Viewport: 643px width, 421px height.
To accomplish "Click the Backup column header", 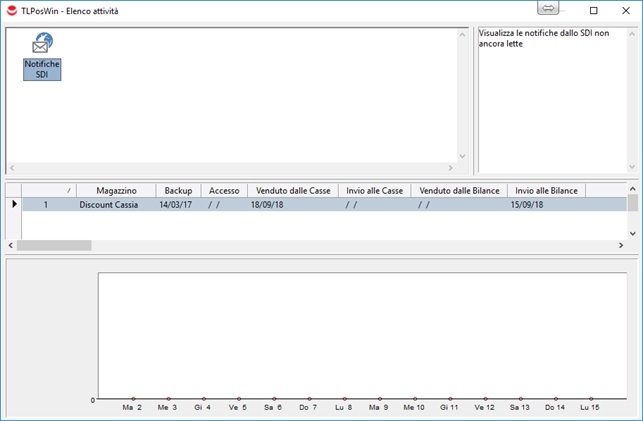I will point(178,190).
